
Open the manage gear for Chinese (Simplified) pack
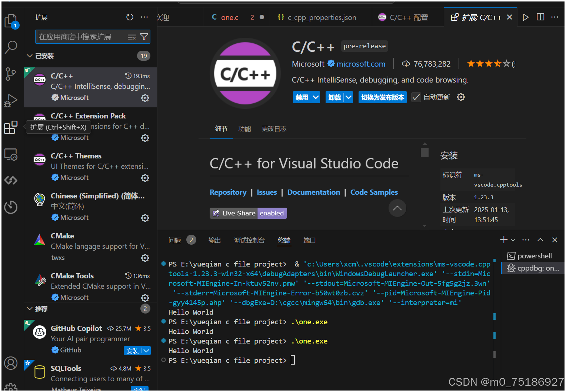coord(145,218)
